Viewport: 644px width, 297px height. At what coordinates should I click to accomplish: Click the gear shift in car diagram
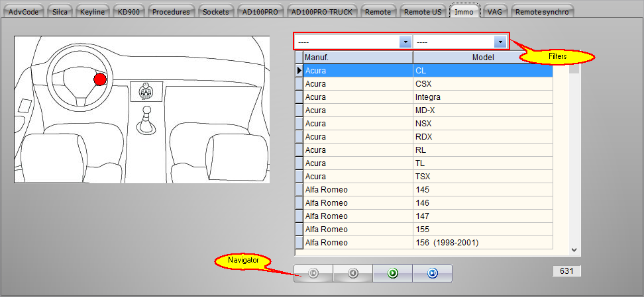pyautogui.click(x=146, y=120)
